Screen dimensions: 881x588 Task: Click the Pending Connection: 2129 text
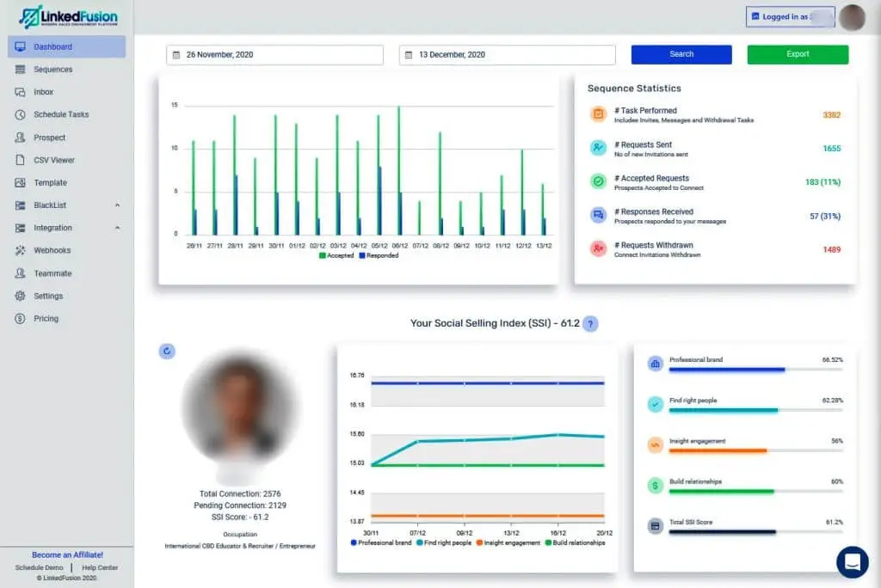tap(240, 505)
